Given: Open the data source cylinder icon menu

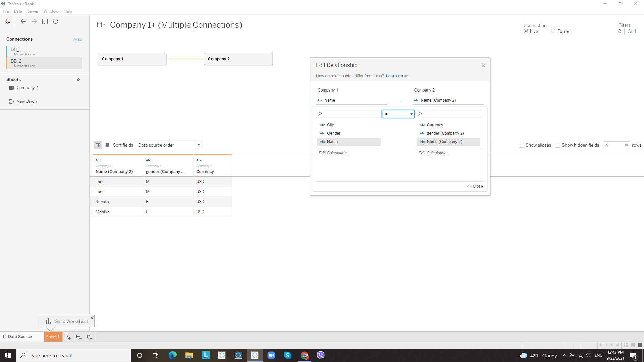Looking at the screenshot, I should click(x=101, y=25).
